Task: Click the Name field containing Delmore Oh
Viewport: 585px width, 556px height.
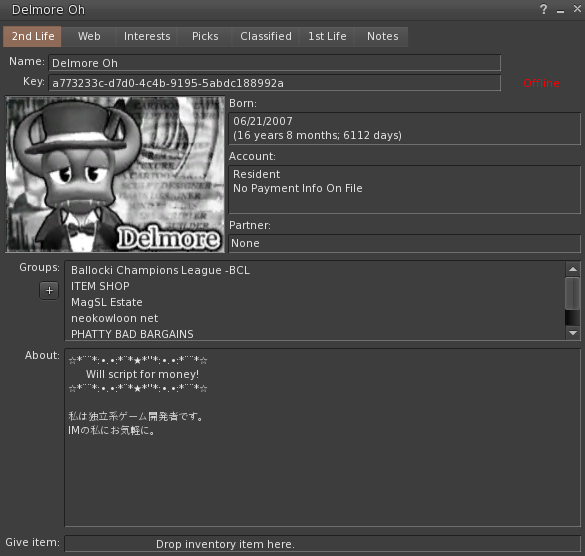Action: pyautogui.click(x=275, y=63)
